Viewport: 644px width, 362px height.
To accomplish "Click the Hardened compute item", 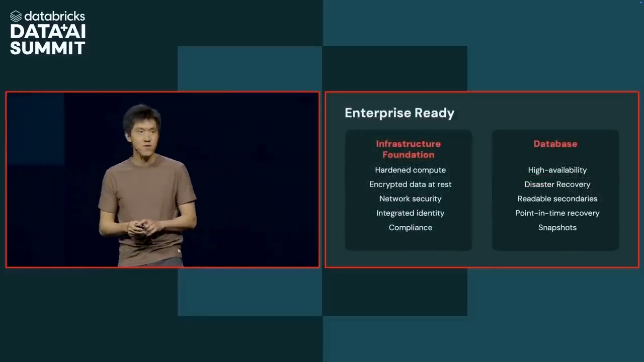I will (410, 170).
